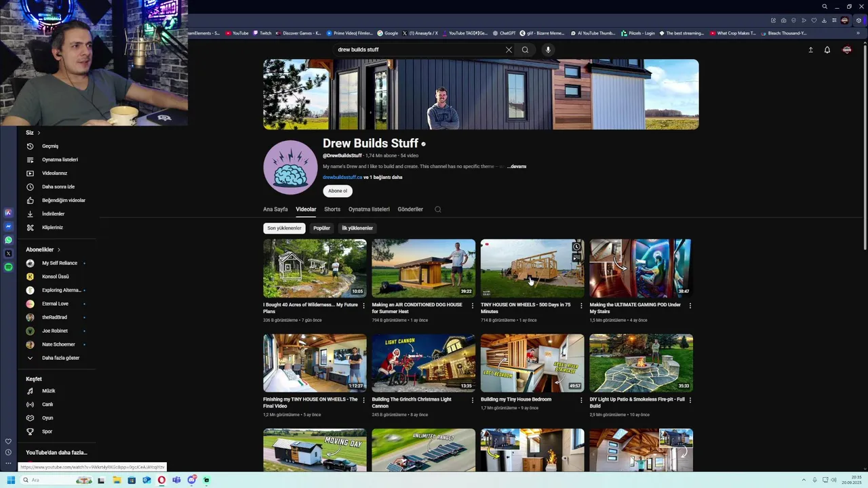The image size is (868, 488).
Task: Click the Add to watch later icon on the Tiny House thumbnail
Action: tap(576, 247)
